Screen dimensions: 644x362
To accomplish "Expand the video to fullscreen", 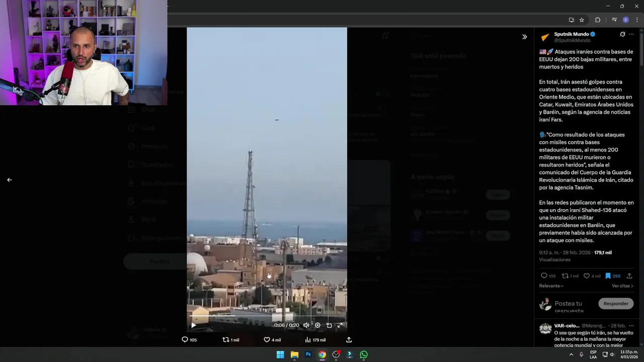I will [340, 325].
